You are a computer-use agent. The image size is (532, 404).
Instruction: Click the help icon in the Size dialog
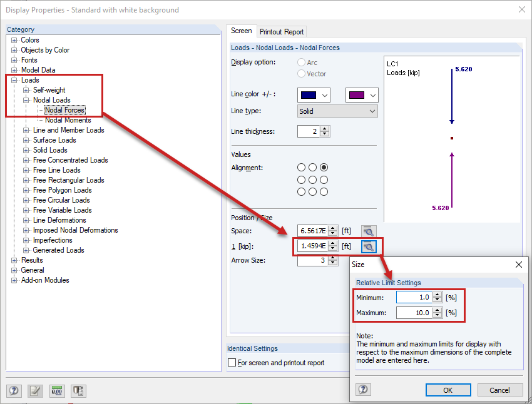(363, 390)
